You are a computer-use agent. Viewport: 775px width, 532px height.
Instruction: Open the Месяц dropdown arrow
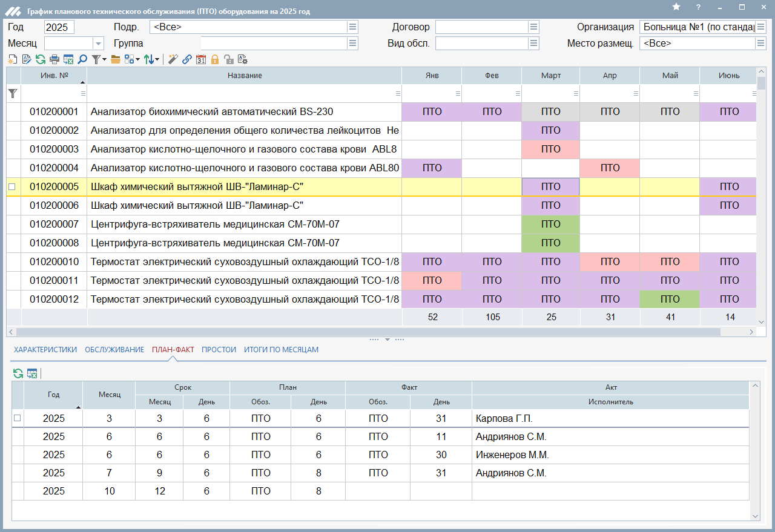[98, 44]
